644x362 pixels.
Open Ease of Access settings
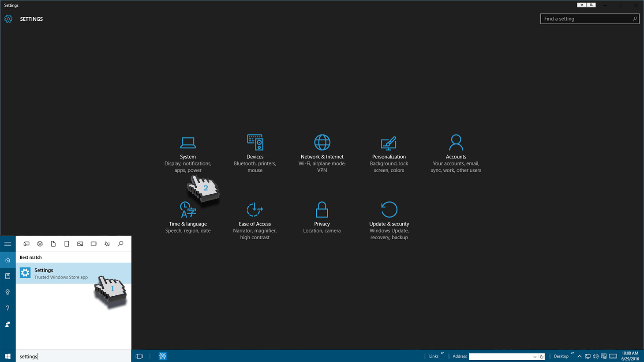point(255,220)
